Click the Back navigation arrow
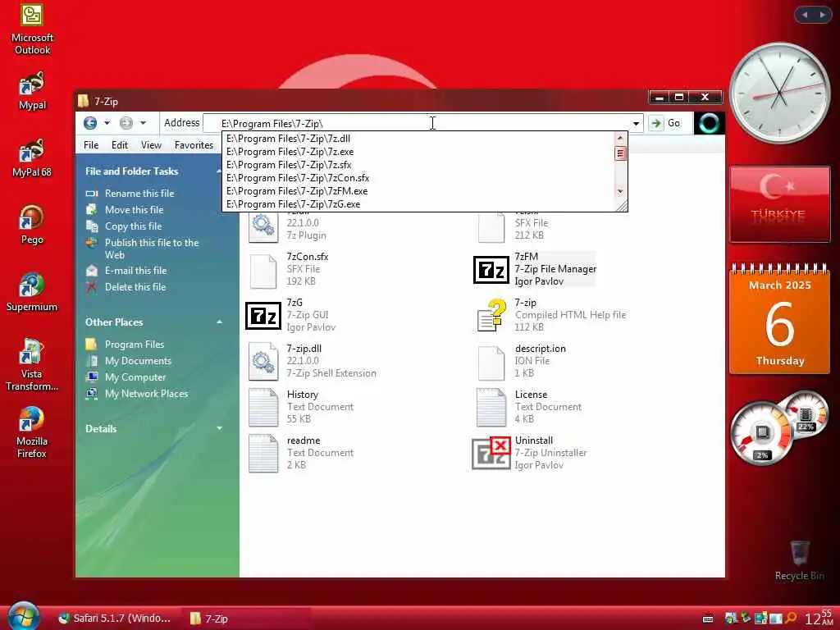The height and width of the screenshot is (630, 840). 90,123
